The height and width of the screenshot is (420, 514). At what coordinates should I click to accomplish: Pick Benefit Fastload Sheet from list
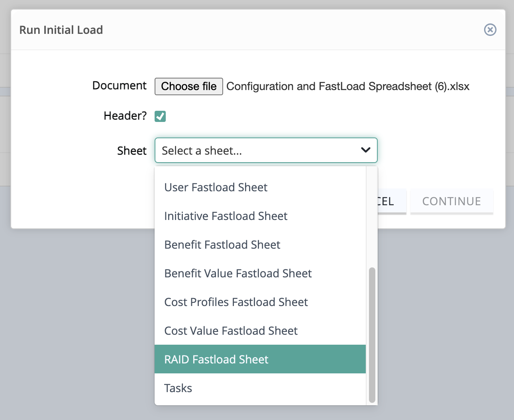click(260, 245)
